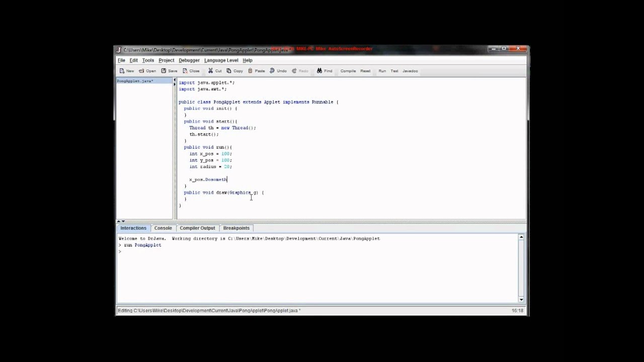Viewport: 644px width, 362px height.
Task: Click the 'th.start();' code line
Action: click(204, 134)
